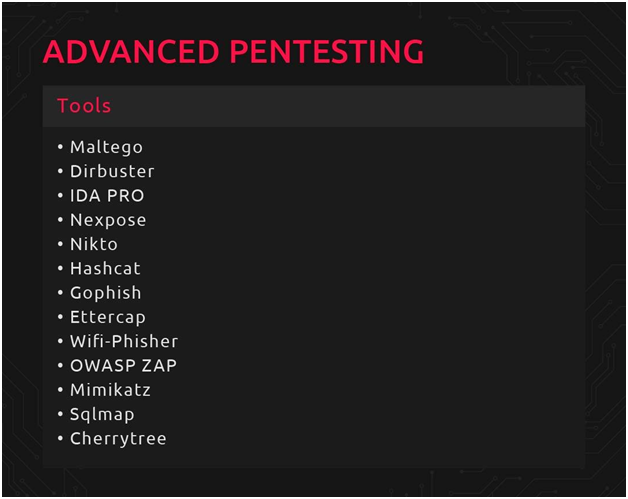Click the Cherrytree entry

point(118,438)
